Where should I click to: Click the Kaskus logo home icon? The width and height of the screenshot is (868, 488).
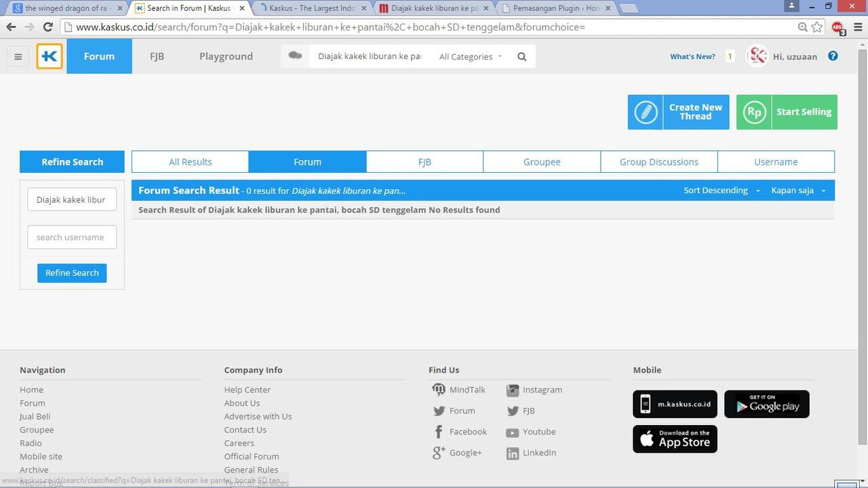click(50, 56)
